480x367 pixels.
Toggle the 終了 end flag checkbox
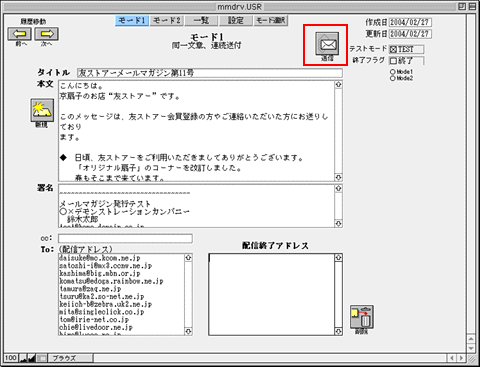click(394, 61)
